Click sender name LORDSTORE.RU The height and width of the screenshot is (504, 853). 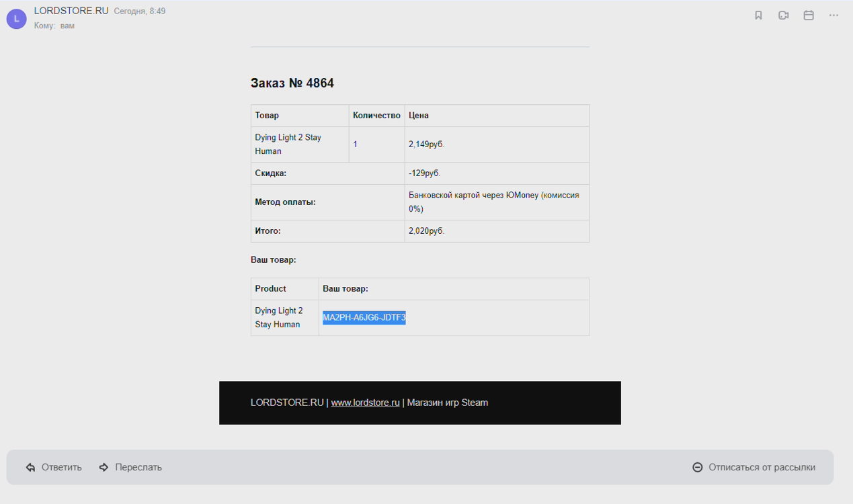pos(71,11)
